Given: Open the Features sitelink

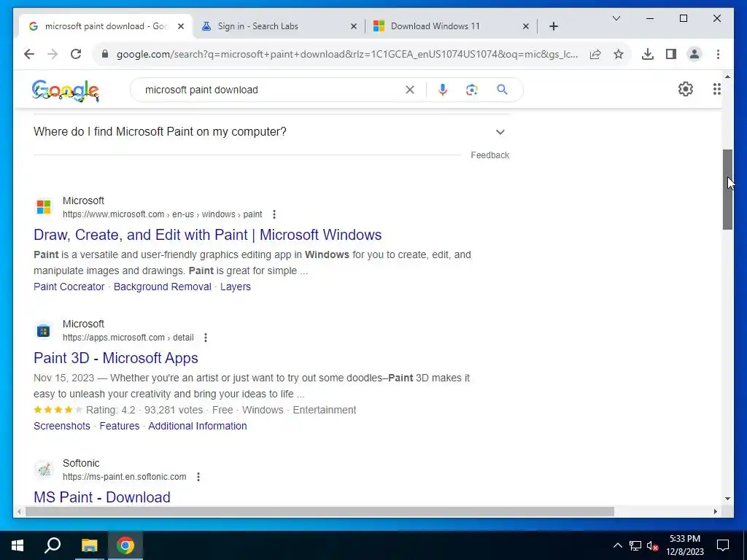Looking at the screenshot, I should [x=120, y=426].
